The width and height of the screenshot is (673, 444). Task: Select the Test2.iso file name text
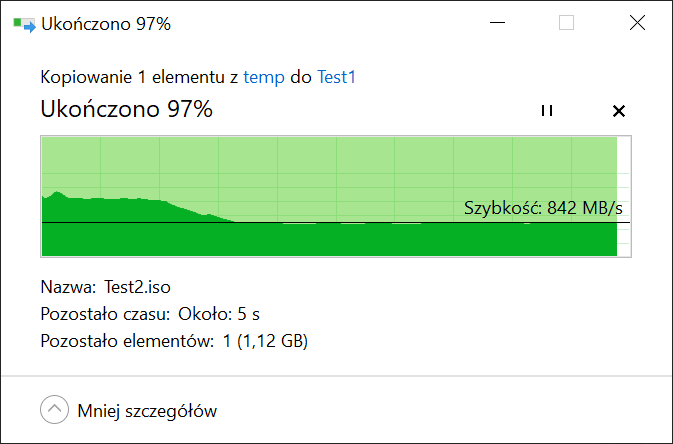(137, 287)
